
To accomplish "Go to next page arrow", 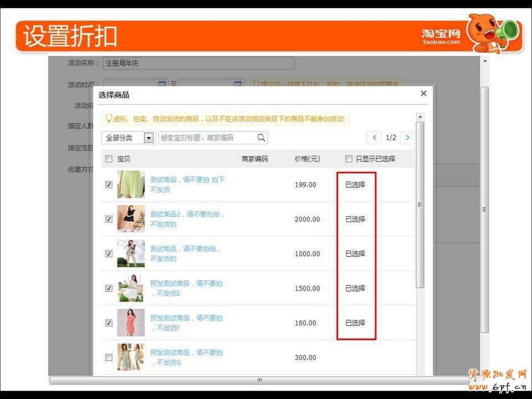I will tap(408, 137).
